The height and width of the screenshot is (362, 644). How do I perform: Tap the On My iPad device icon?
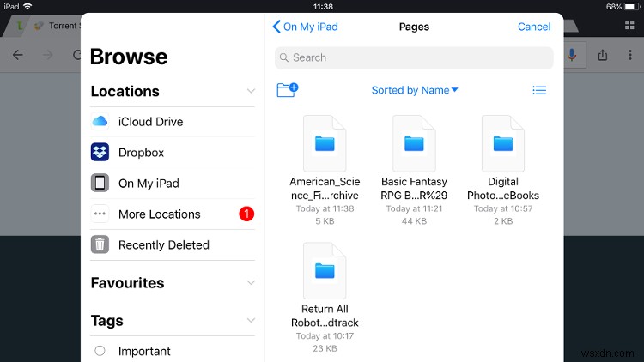[100, 183]
